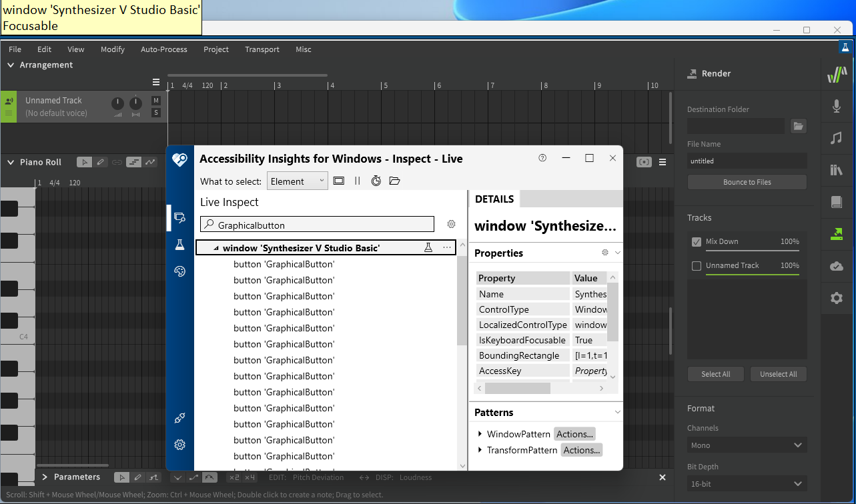Toggle the Mix Down checkbox
856x504 pixels.
click(697, 242)
